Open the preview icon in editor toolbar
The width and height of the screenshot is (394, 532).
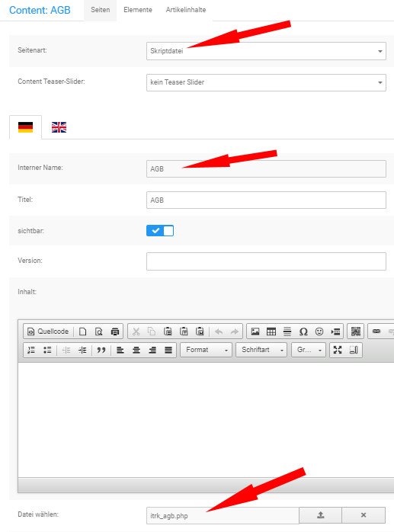click(99, 332)
